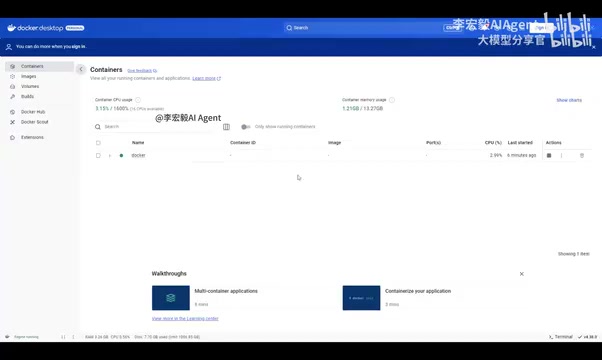Click info icon beside Container CPU usage

pyautogui.click(x=138, y=100)
